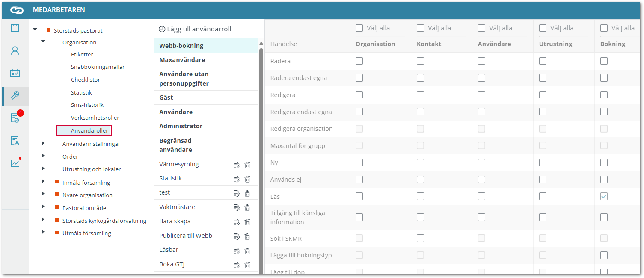
Task: Expand the Användarinställningar tree node
Action: click(x=43, y=144)
